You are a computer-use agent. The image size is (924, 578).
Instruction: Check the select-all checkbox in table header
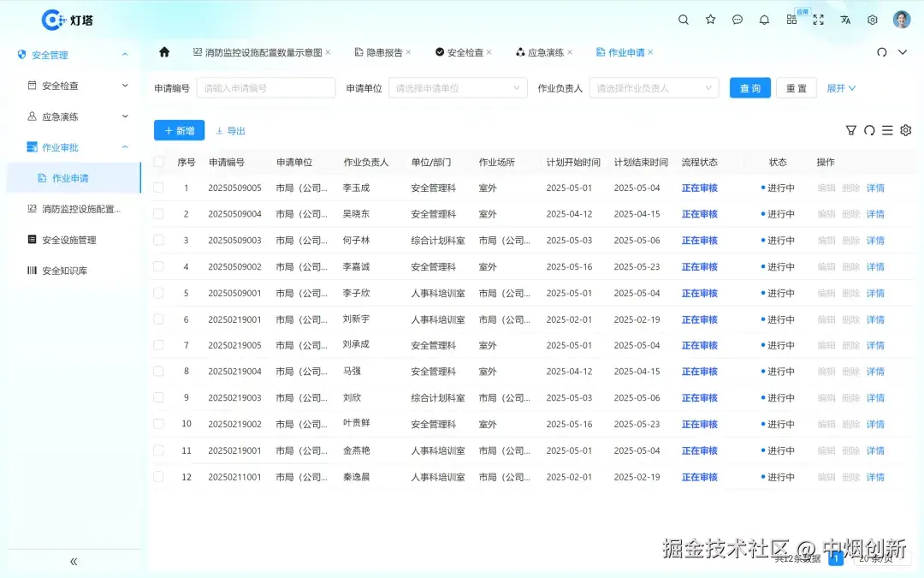click(158, 161)
